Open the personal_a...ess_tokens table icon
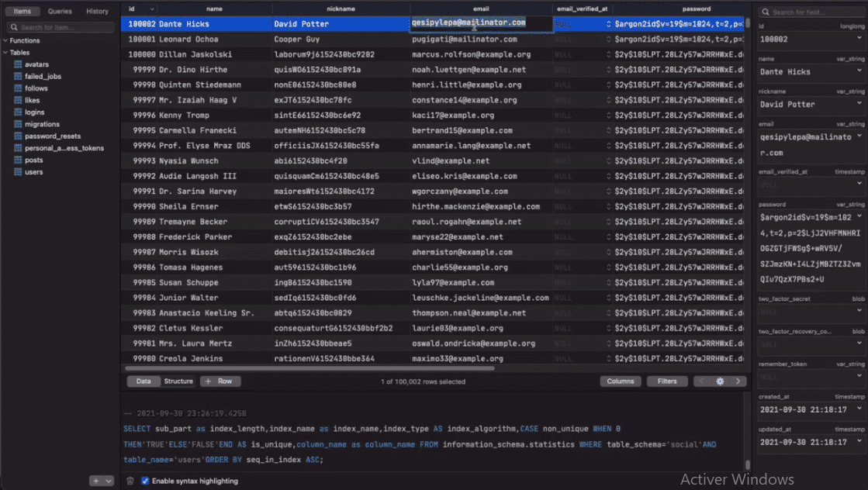 click(x=18, y=148)
